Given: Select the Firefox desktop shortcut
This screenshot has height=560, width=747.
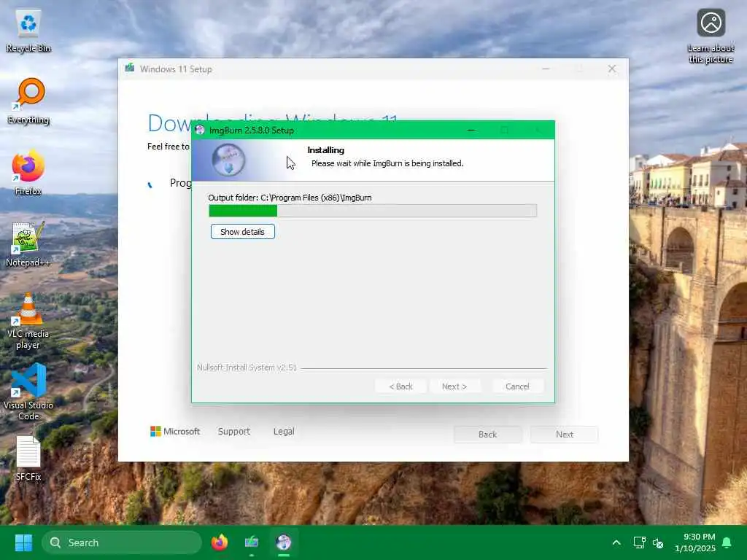Looking at the screenshot, I should coord(28,172).
